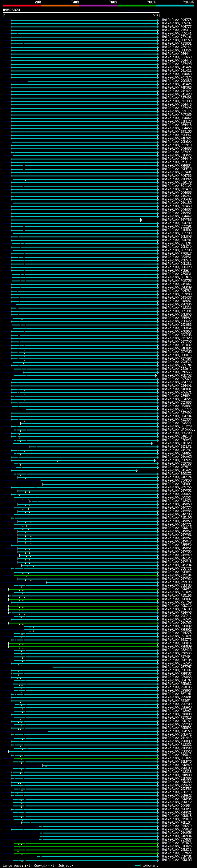
Task: Open the hit label UniRef100_Q38713
Action: click(177, 792)
